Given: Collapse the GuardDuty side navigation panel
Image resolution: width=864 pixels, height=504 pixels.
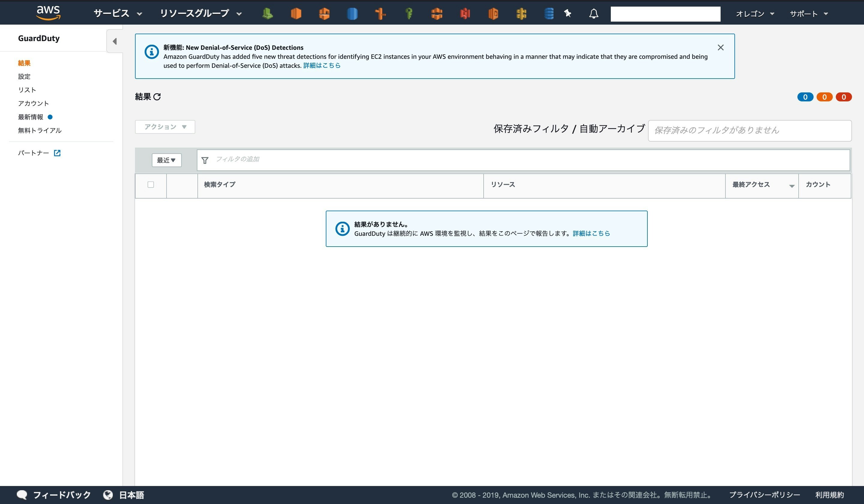Looking at the screenshot, I should coord(115,41).
